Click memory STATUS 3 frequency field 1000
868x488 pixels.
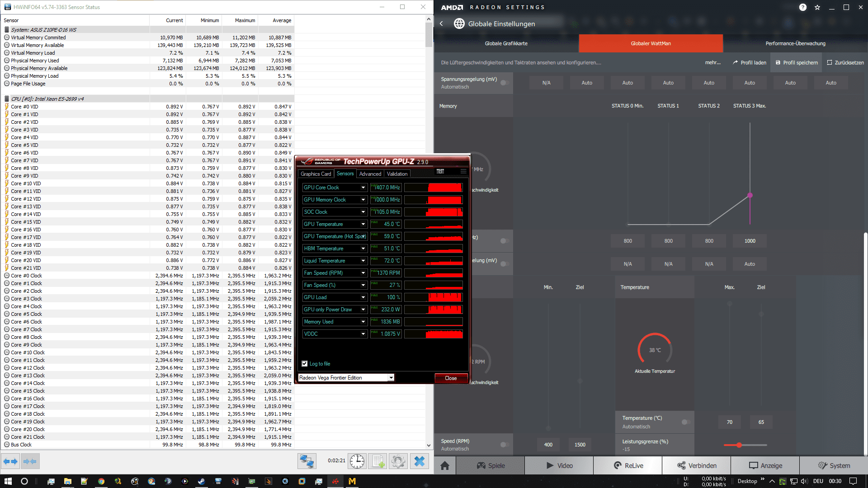coord(750,241)
